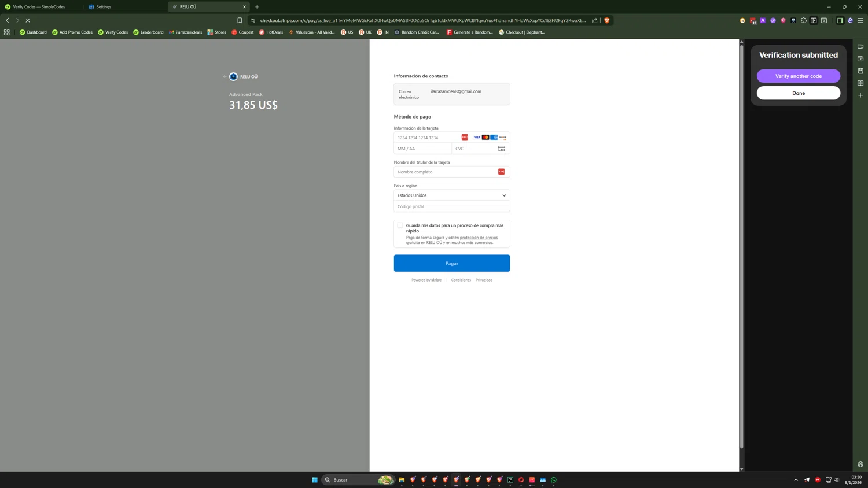Bookmark this page icon in address bar
The height and width of the screenshot is (488, 868).
[x=240, y=20]
